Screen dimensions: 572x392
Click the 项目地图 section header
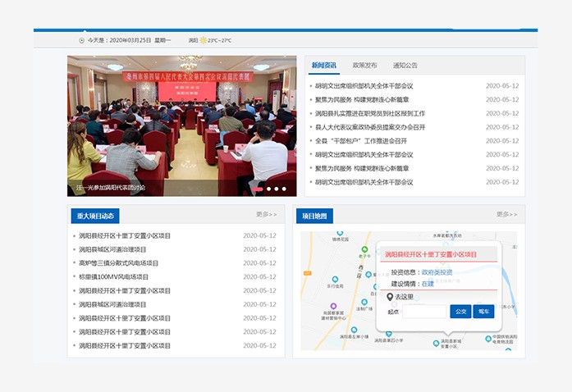tap(314, 216)
